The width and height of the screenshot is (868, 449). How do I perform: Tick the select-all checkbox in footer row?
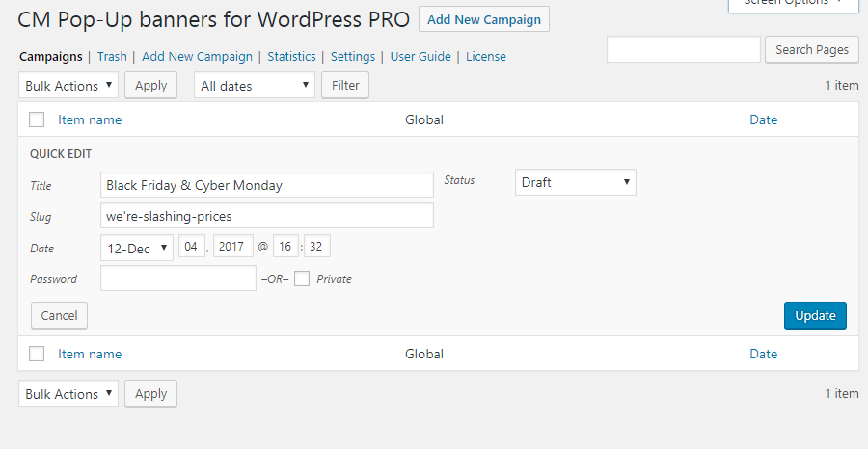(38, 355)
